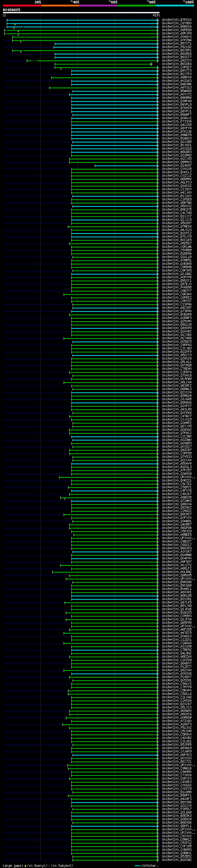This screenshot has height=868, width=197.
Task: Select the UniRef100_B5TY71 label
Action: (177, 43)
